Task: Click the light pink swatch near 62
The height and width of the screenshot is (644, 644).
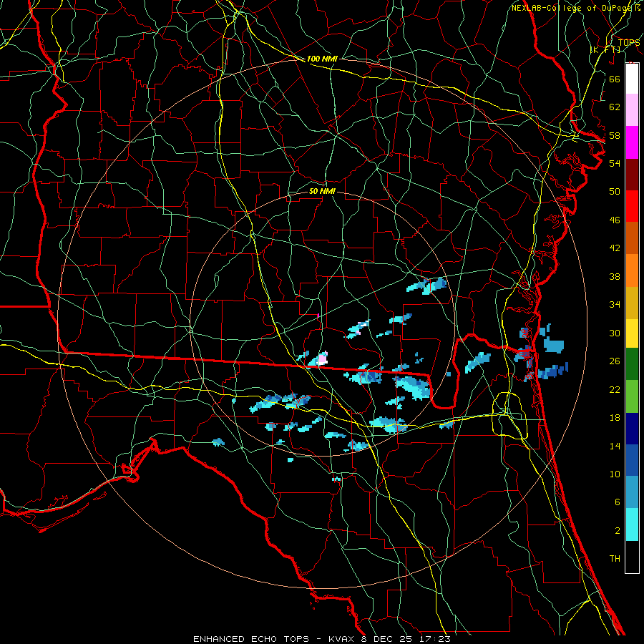Action: [632, 109]
